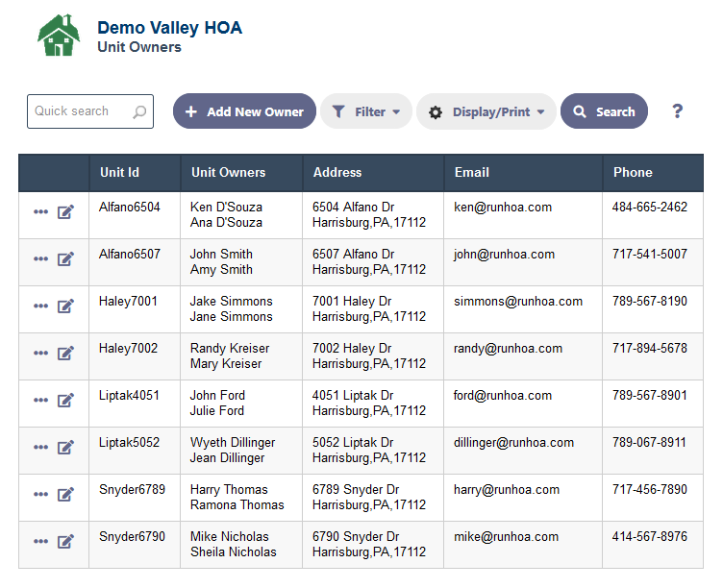Click the Unit Owners column header
The width and height of the screenshot is (723, 588).
(228, 172)
